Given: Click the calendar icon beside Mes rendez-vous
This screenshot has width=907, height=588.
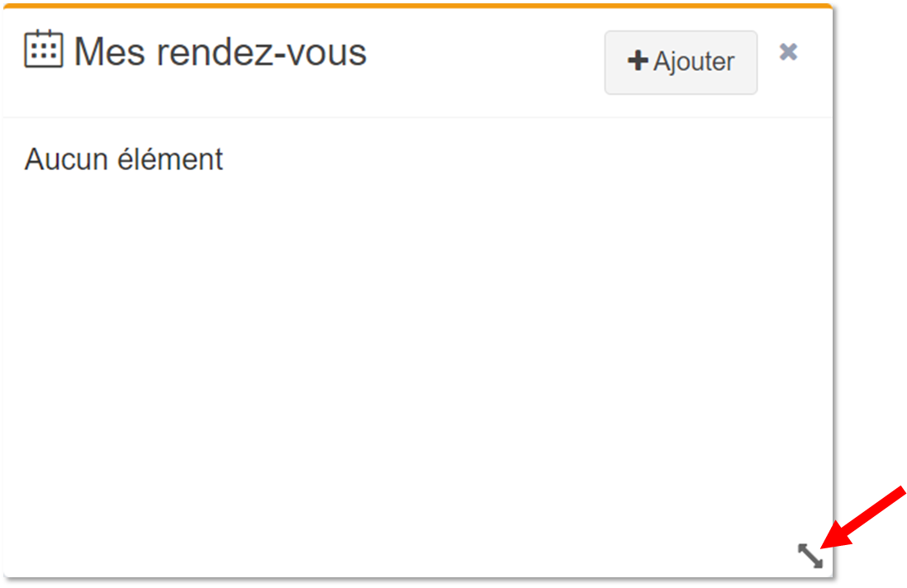Looking at the screenshot, I should point(44,50).
